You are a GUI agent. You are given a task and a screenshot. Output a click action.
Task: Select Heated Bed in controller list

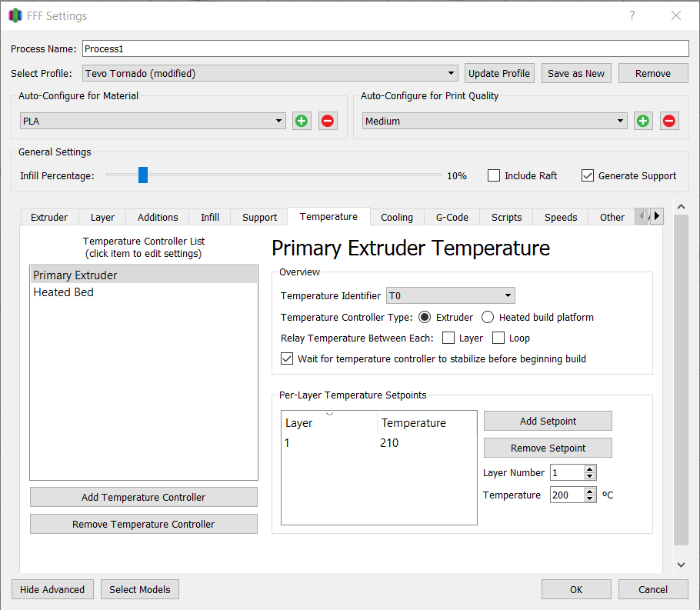coord(144,292)
